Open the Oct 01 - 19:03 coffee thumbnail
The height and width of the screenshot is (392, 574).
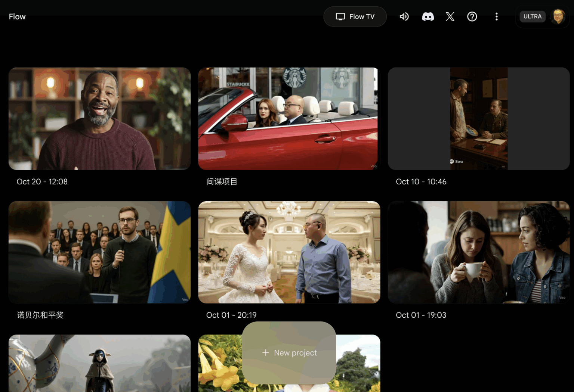478,252
